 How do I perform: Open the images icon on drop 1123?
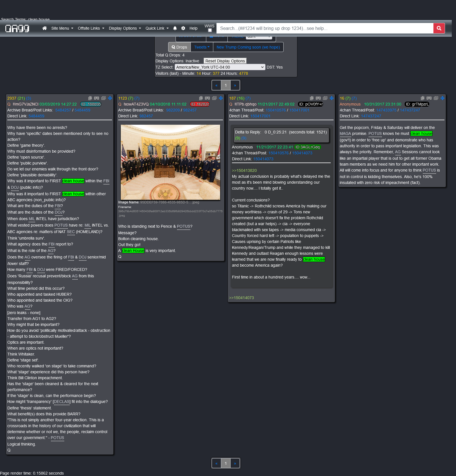pos(214,98)
